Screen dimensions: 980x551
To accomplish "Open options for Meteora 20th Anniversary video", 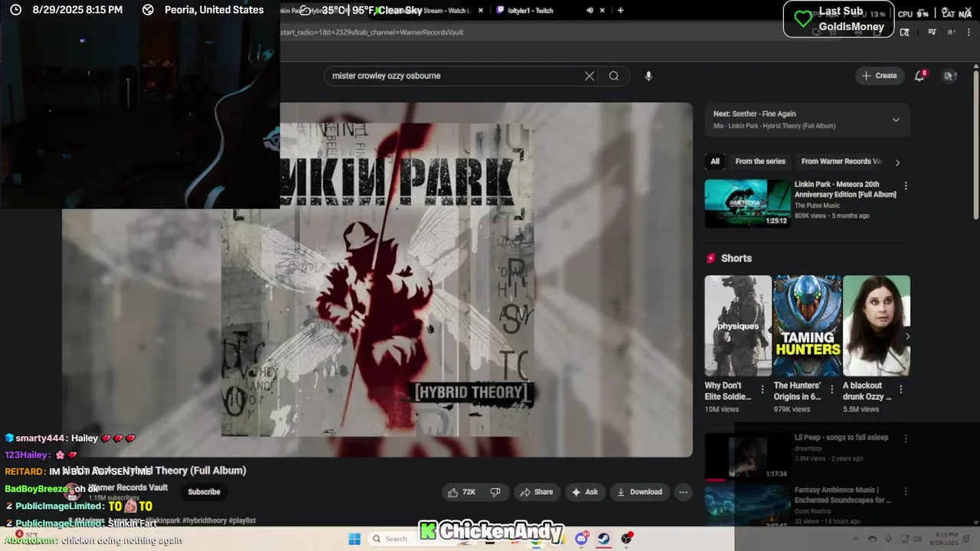I will 906,186.
